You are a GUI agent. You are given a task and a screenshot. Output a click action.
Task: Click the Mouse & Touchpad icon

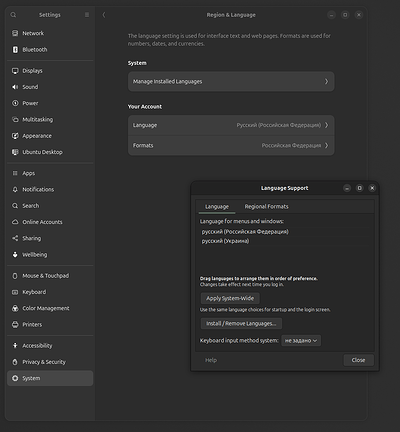coord(15,276)
